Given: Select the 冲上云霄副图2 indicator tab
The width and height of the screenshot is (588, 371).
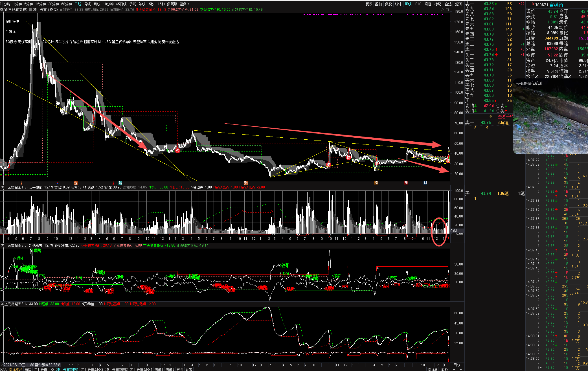Looking at the screenshot, I should pos(92,369).
